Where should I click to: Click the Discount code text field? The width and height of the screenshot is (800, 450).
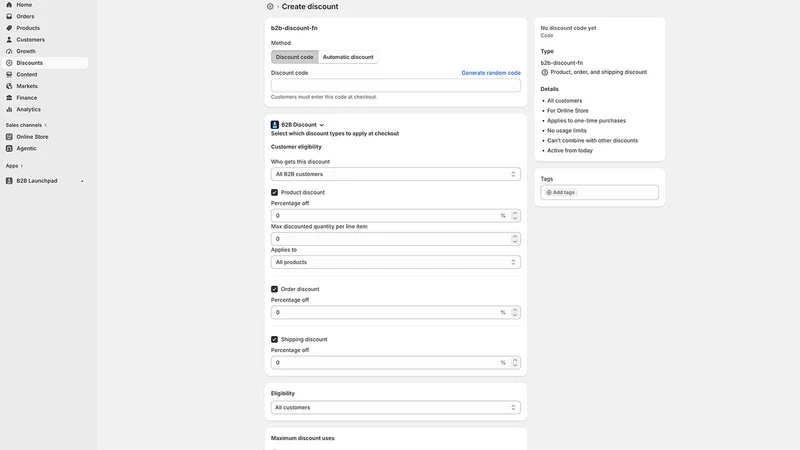(x=395, y=85)
